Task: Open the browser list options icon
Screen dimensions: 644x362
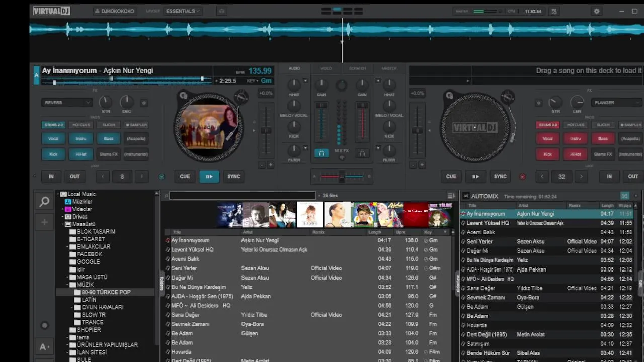Action: (451, 196)
